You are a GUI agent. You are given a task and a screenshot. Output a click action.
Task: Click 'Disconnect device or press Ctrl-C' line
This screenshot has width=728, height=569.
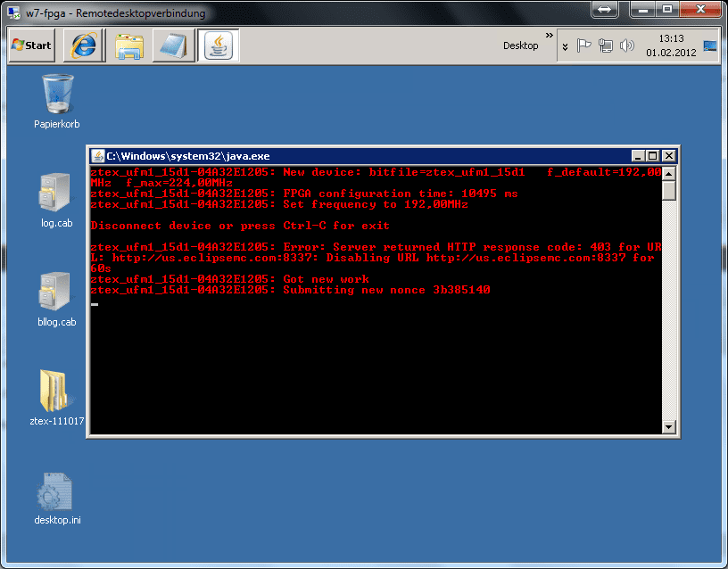coord(240,226)
